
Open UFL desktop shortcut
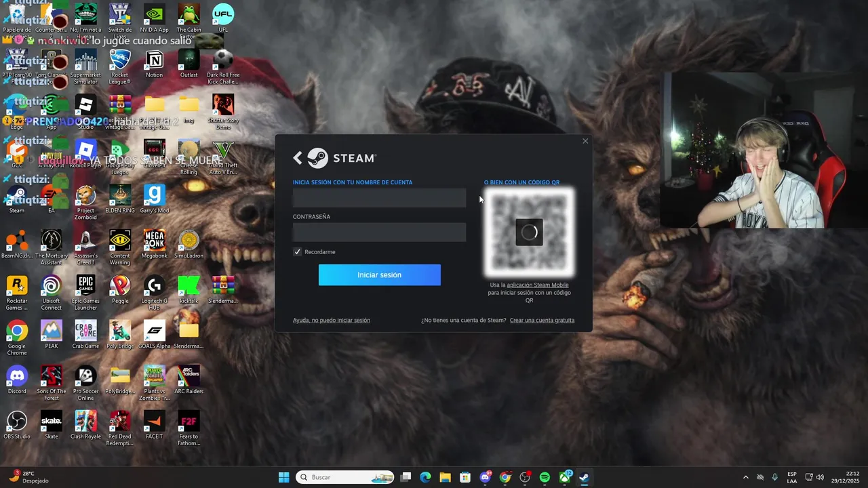[x=223, y=18]
